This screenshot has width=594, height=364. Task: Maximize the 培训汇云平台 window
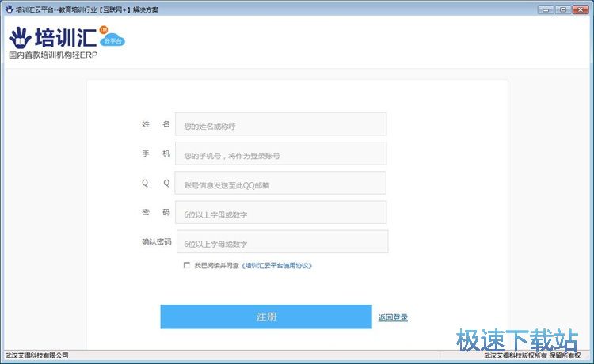click(x=563, y=9)
